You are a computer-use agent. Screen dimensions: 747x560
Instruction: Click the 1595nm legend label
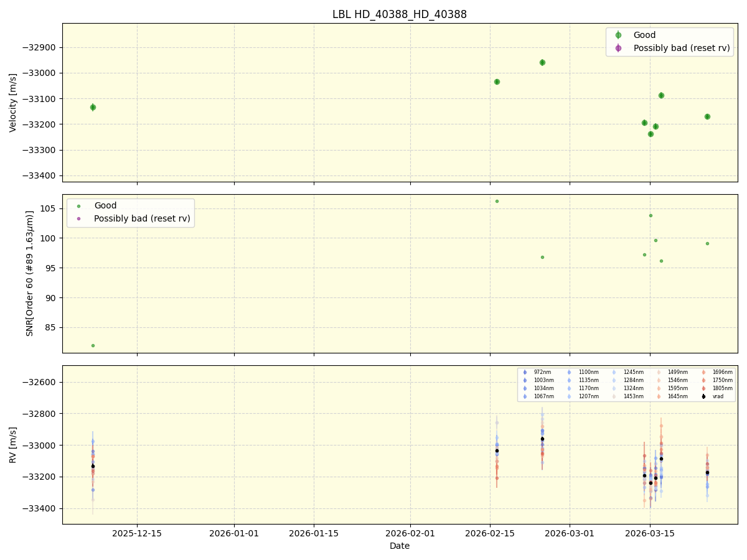[x=678, y=388]
